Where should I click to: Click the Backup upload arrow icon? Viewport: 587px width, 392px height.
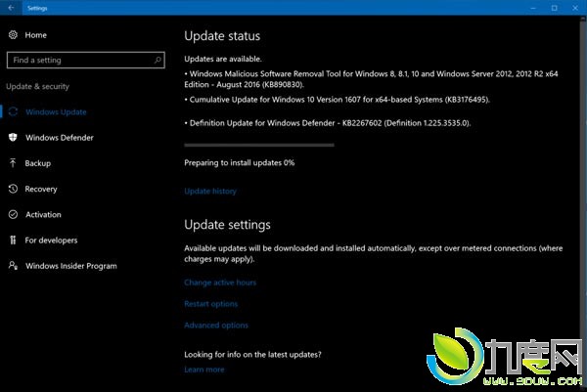point(13,163)
